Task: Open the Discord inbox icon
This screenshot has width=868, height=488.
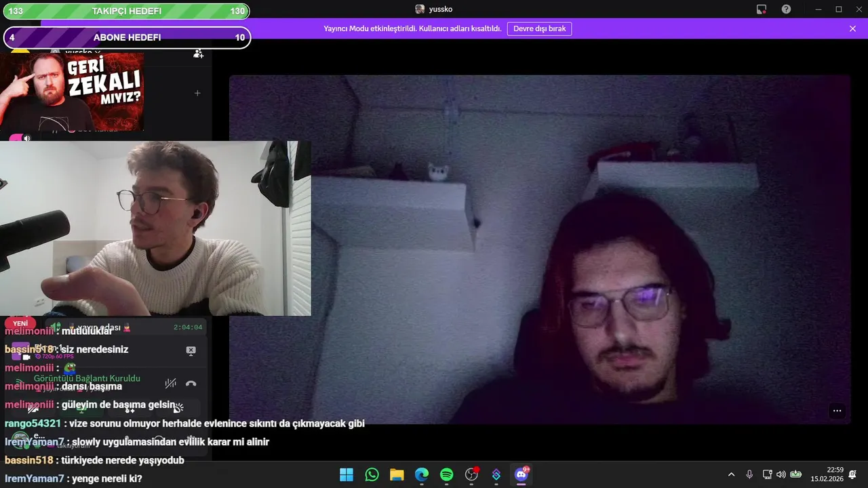Action: tap(762, 9)
